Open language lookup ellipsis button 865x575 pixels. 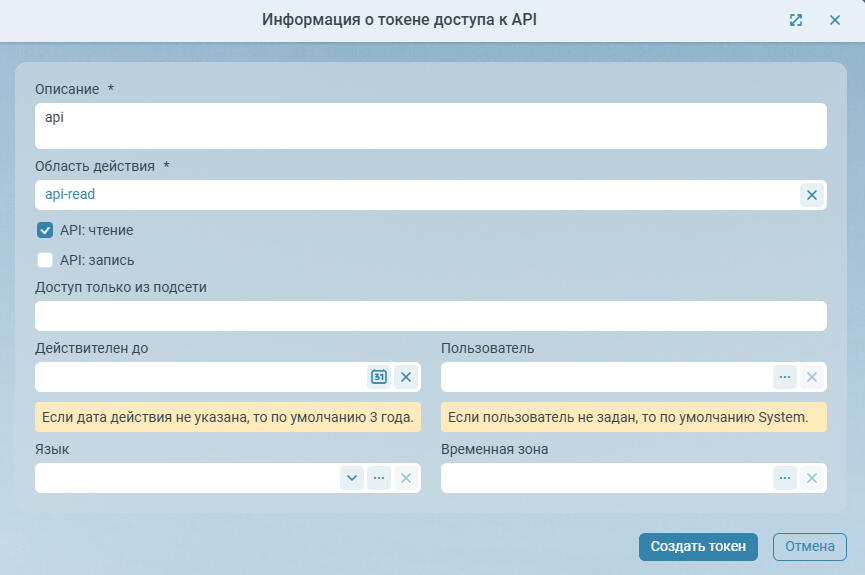point(379,478)
